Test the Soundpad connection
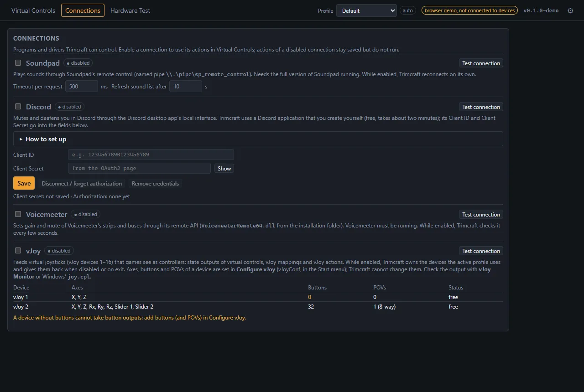 coord(481,63)
